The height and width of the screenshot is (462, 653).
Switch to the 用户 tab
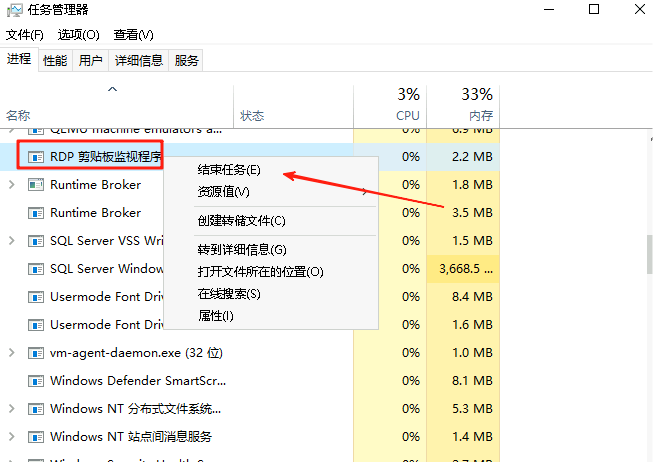coord(90,61)
